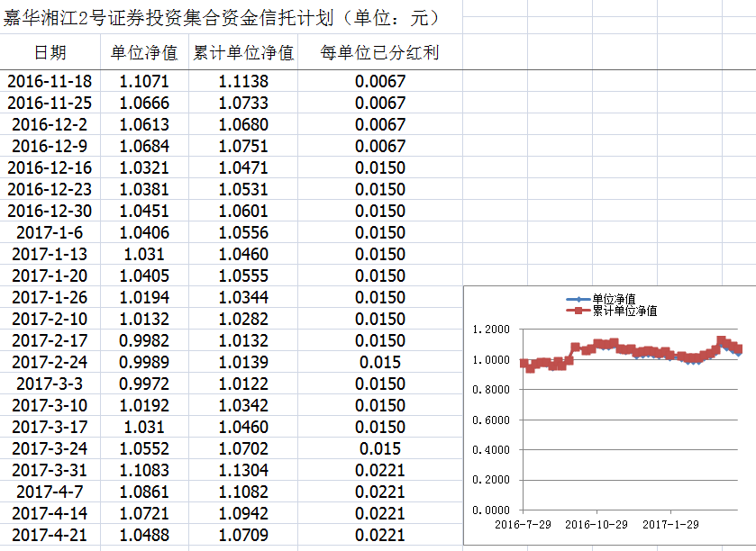The image size is (756, 551).
Task: Click the cell containing value 1.1071
Action: point(144,81)
